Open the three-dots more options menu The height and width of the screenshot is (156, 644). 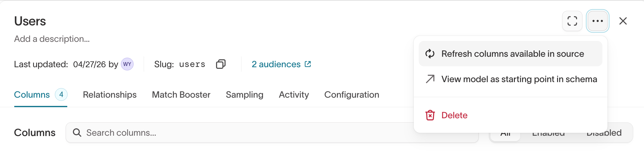597,21
